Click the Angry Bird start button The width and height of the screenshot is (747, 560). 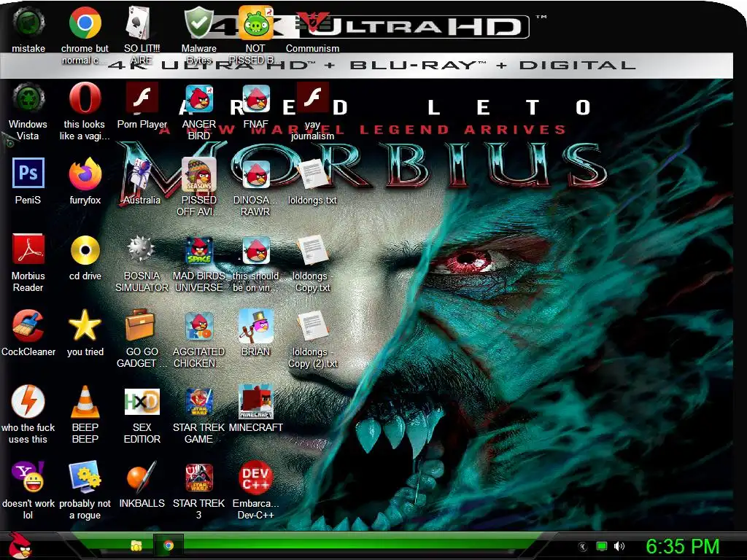click(x=20, y=545)
